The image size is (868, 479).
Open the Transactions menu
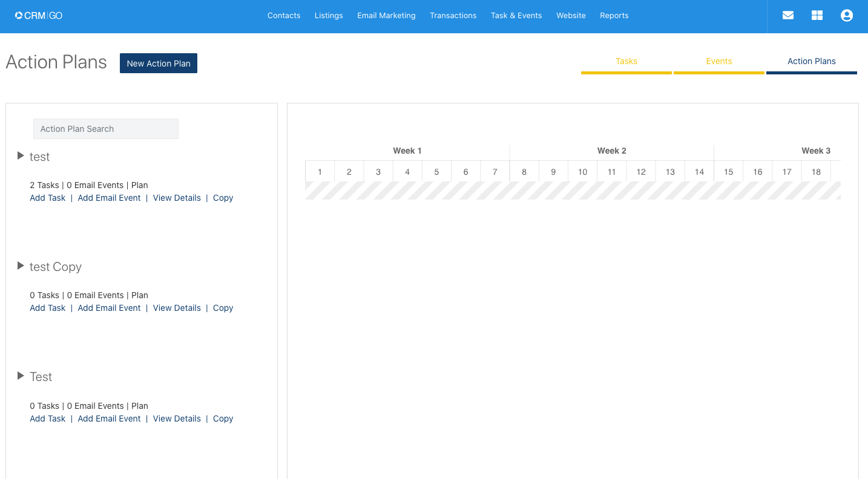pos(453,15)
